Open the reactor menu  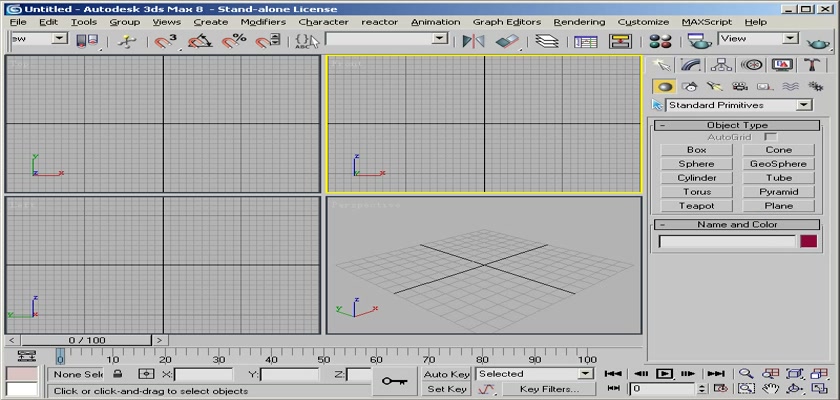(379, 22)
